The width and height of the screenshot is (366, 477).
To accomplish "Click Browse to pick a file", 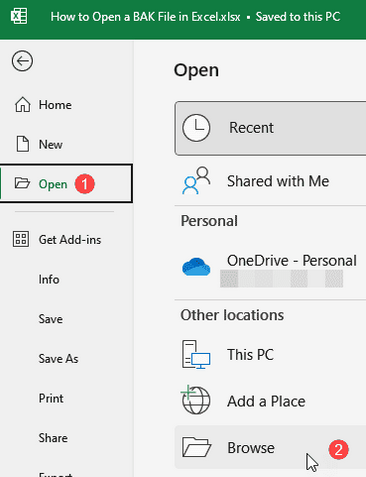I will [270, 447].
